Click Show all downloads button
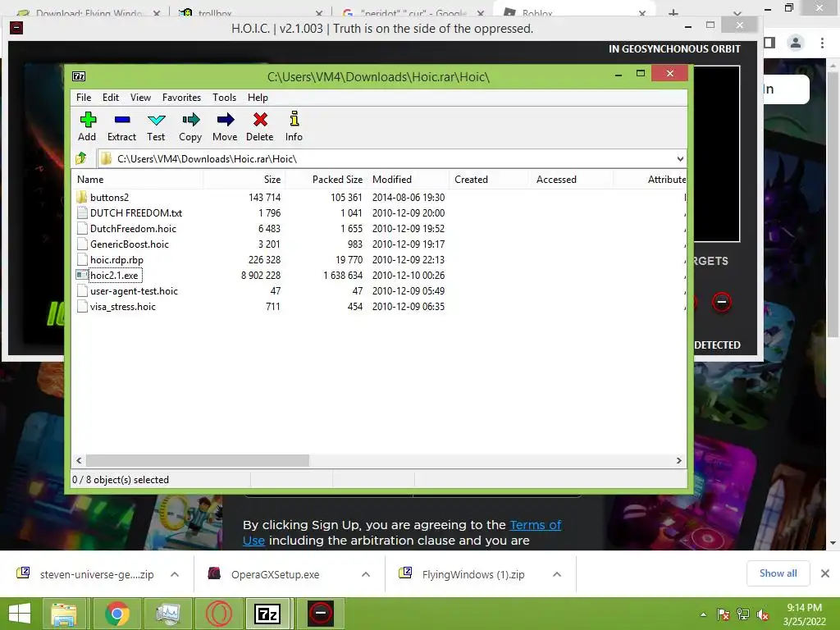The height and width of the screenshot is (630, 840). tap(778, 573)
